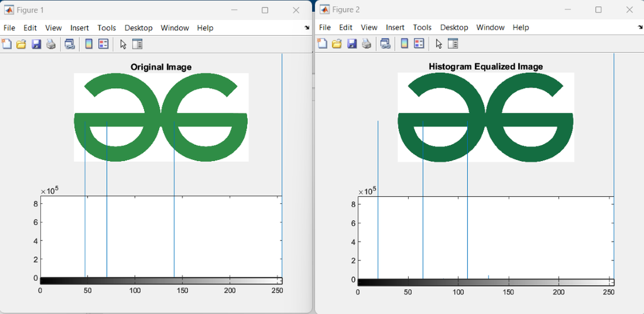
Task: Open View menu in Figure 1
Action: [53, 28]
